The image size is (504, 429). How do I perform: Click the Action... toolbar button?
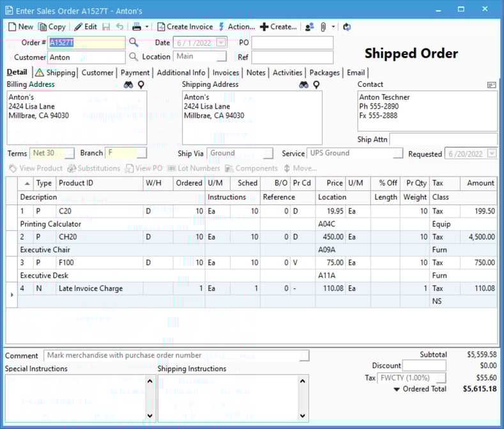pyautogui.click(x=236, y=27)
